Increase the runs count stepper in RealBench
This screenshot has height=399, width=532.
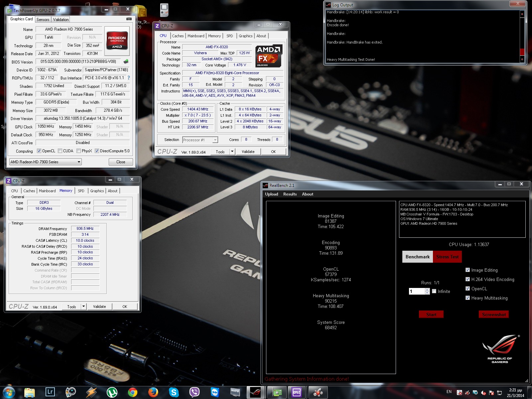[427, 290]
